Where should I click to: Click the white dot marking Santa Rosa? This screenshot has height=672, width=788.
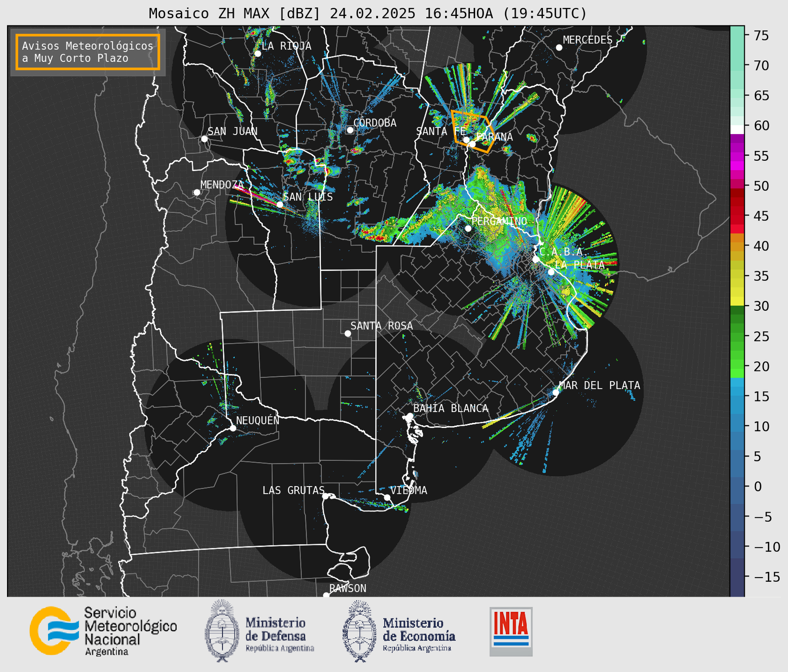[348, 333]
